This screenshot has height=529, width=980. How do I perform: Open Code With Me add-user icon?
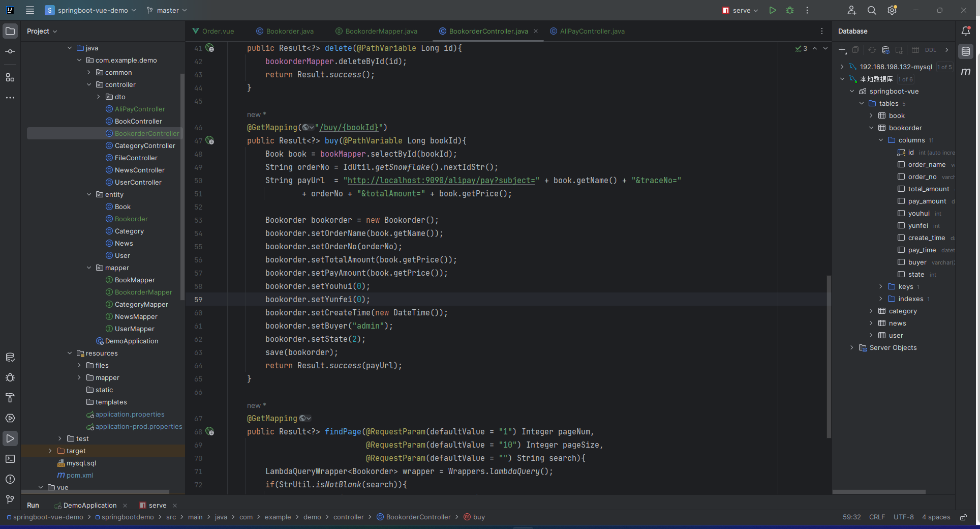(852, 10)
